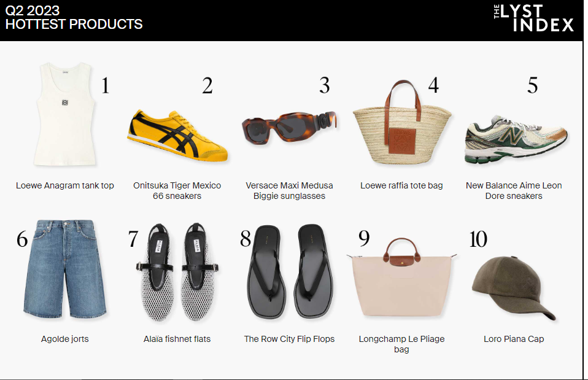The image size is (588, 380).
Task: Click the Longchamp Le Pliage bag caption
Action: coord(401,344)
